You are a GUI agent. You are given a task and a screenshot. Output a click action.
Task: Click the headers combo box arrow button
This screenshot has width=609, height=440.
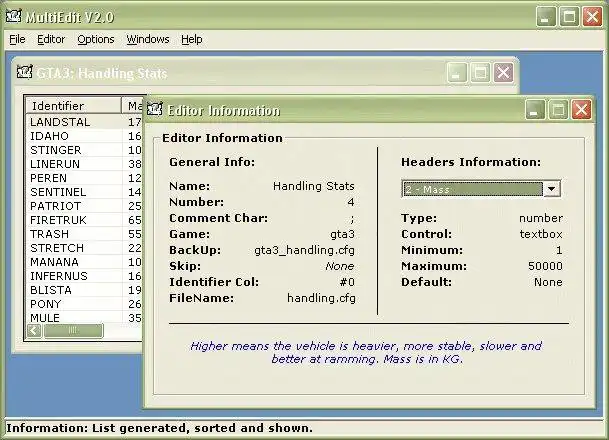(x=552, y=189)
